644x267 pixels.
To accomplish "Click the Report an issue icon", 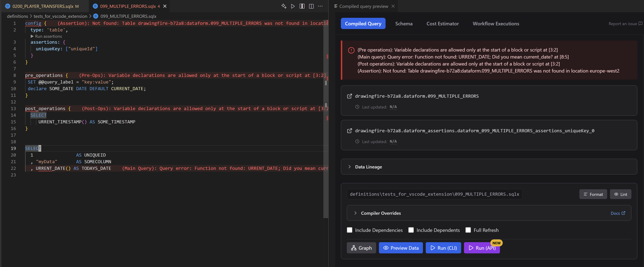I will tap(641, 24).
